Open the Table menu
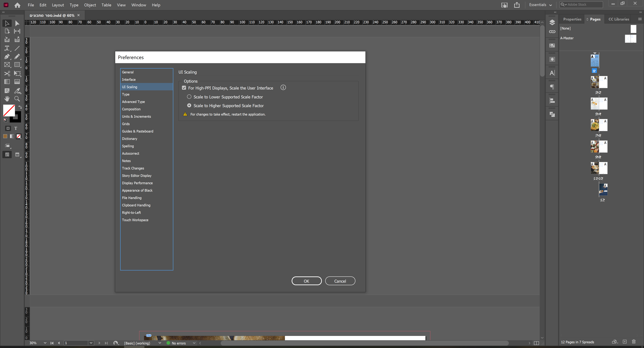Image resolution: width=644 pixels, height=348 pixels. point(106,5)
